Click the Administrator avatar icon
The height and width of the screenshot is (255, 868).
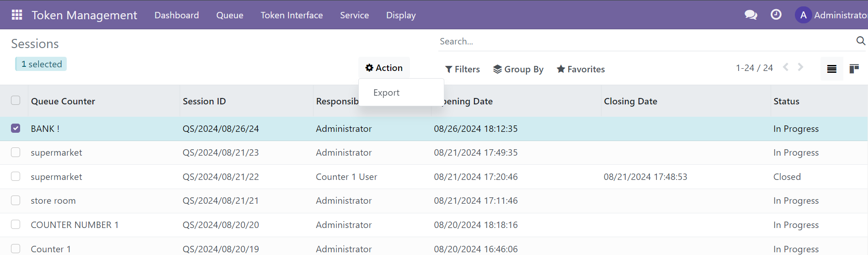803,15
